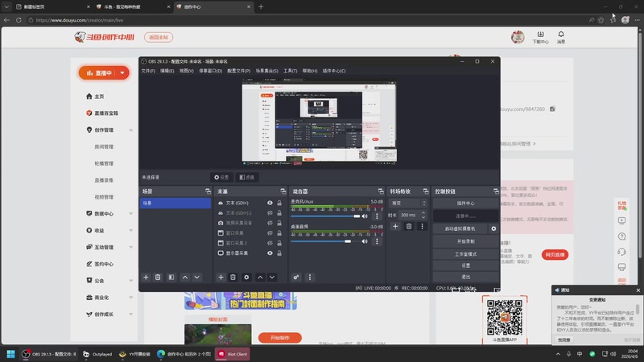644x362 pixels.
Task: Open OBS 编辑(E) menu
Action: click(x=167, y=71)
